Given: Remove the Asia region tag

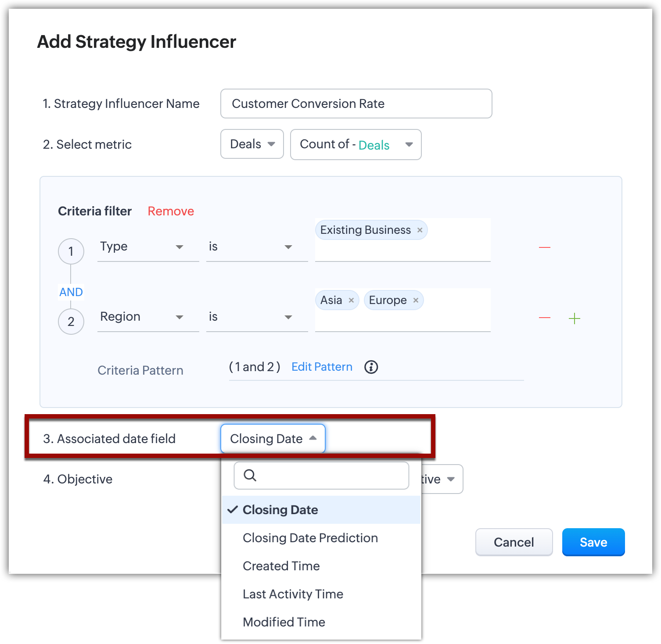Looking at the screenshot, I should pyautogui.click(x=351, y=301).
